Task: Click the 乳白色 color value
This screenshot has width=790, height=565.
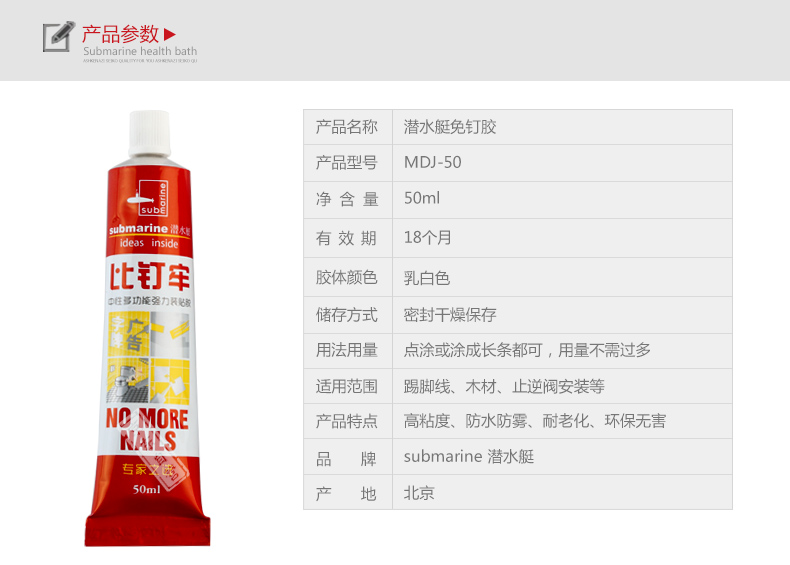Action: coord(427,278)
